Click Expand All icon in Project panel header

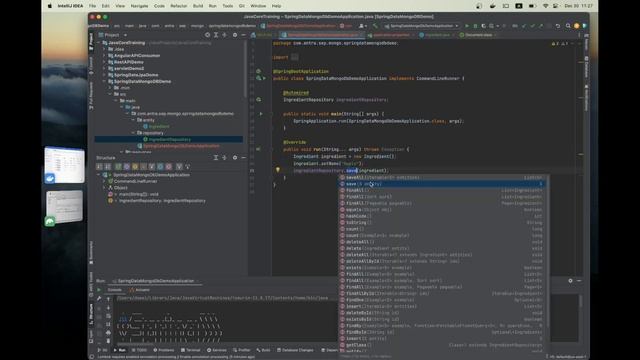(216, 35)
